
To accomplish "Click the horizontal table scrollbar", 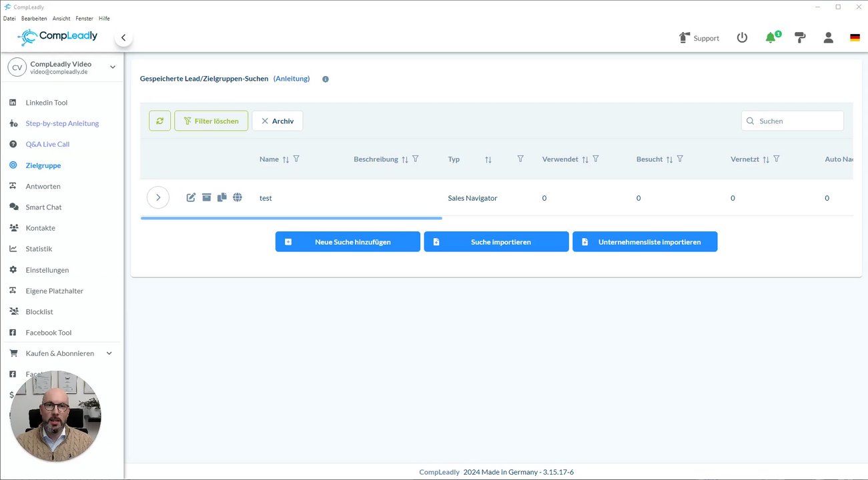I will pyautogui.click(x=292, y=218).
